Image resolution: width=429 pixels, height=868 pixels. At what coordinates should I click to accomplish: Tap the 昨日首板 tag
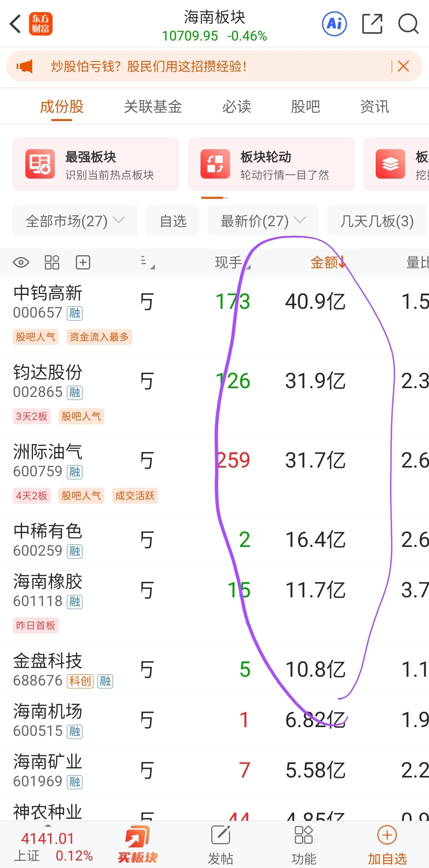click(36, 625)
